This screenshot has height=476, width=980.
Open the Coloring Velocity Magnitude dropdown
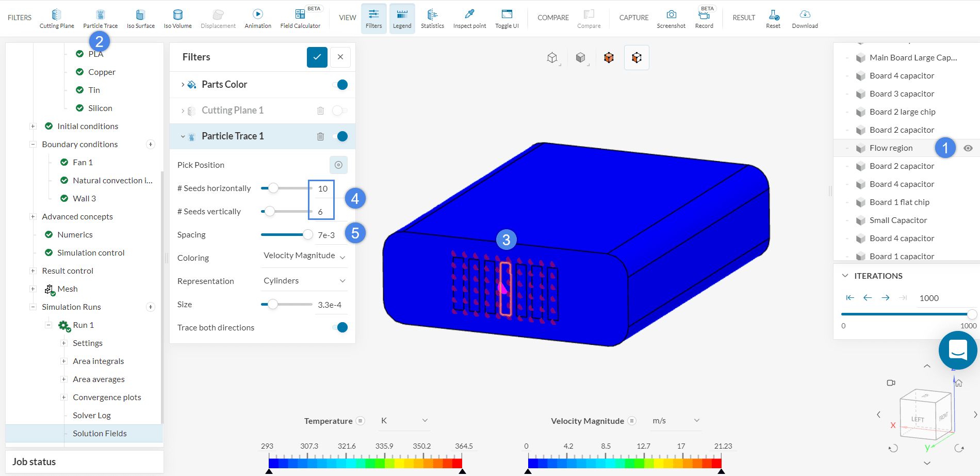[304, 256]
